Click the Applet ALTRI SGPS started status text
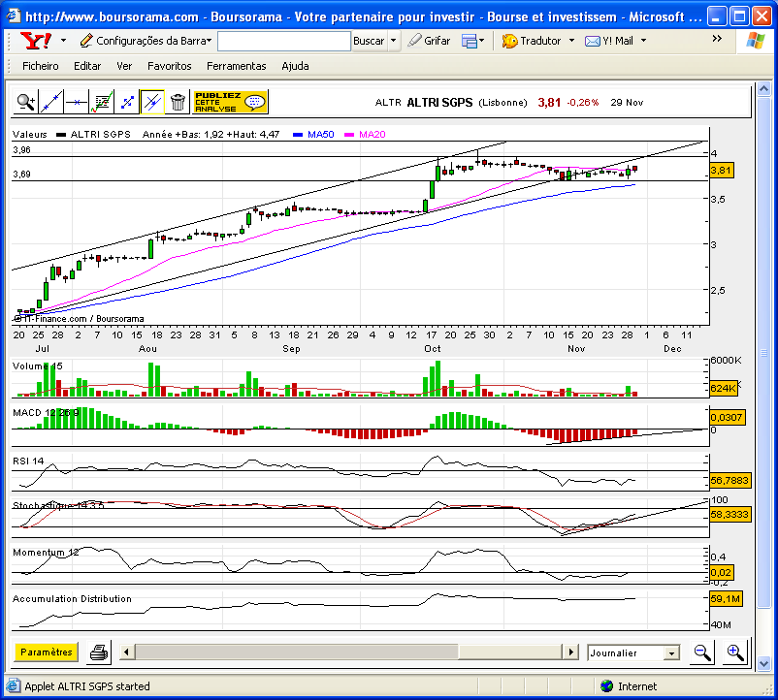The image size is (778, 700). click(87, 686)
